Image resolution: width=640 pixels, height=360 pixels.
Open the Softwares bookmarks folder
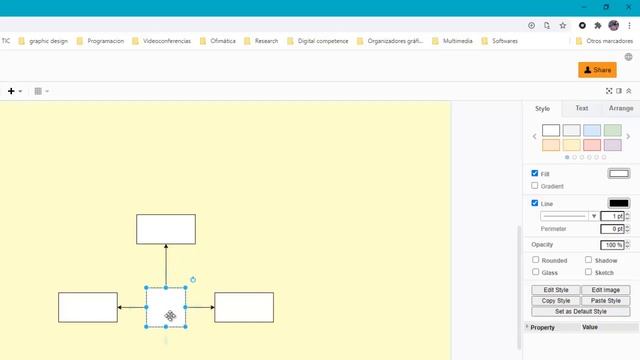(x=500, y=41)
